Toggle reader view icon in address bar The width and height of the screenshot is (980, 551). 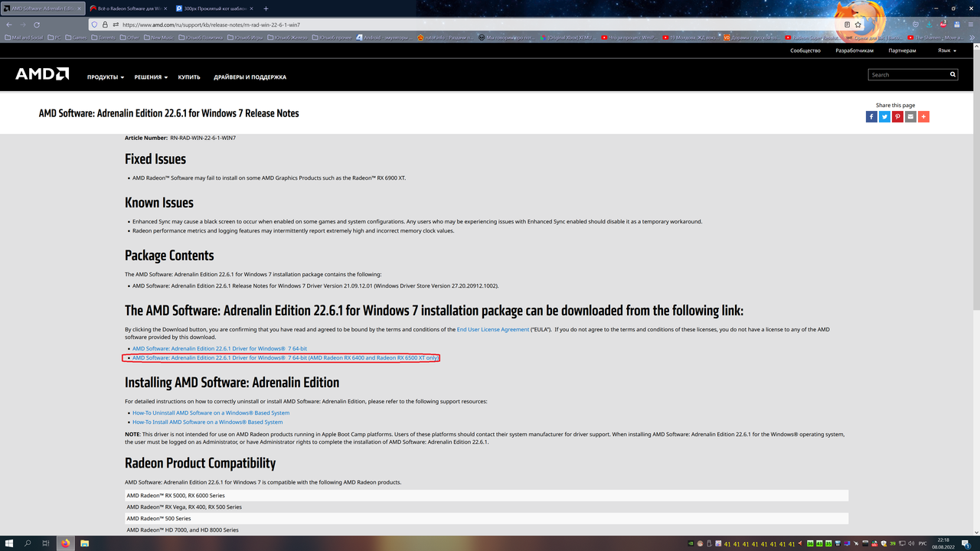coord(847,24)
